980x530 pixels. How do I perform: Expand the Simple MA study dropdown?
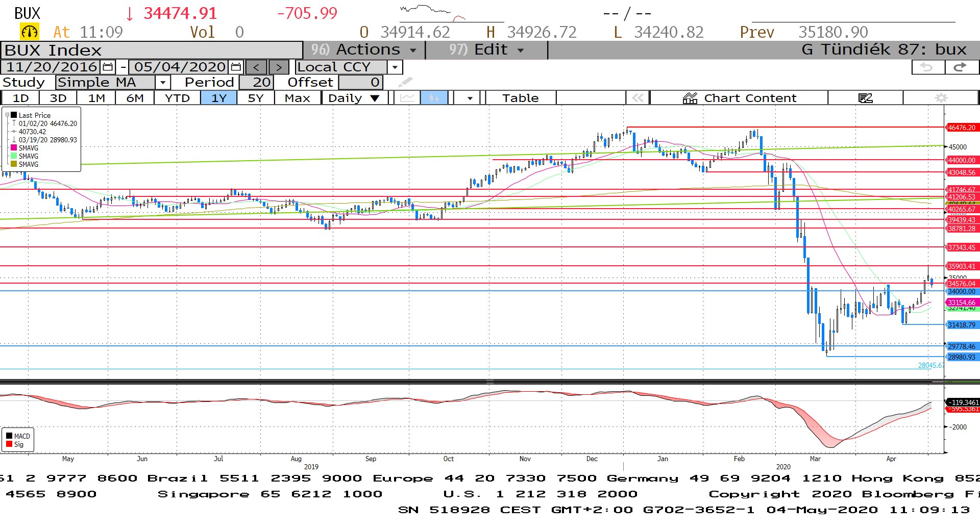pyautogui.click(x=163, y=82)
